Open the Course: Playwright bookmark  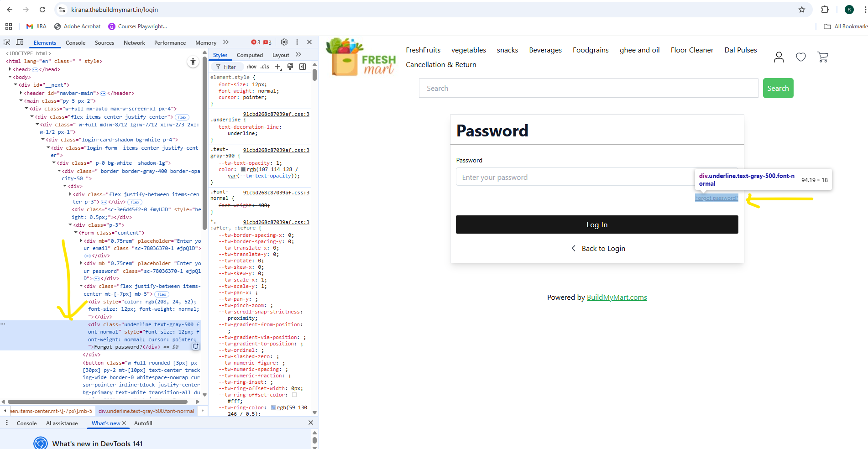coord(138,26)
